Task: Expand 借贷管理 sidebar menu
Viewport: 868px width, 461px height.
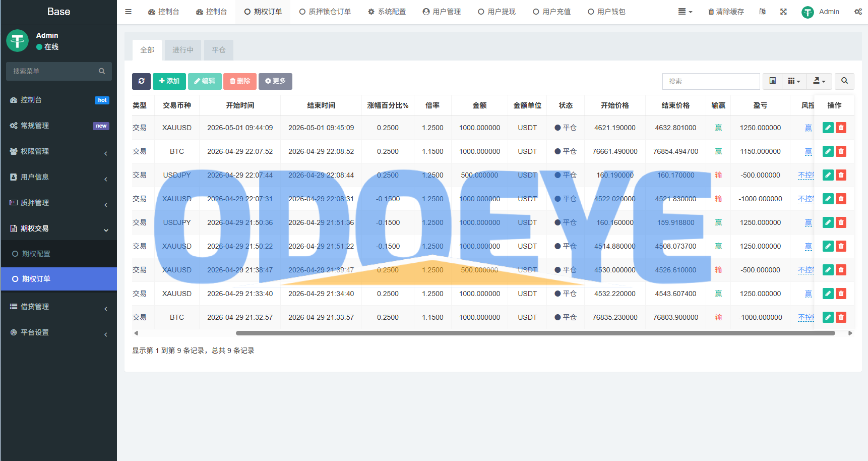Action: [59, 307]
